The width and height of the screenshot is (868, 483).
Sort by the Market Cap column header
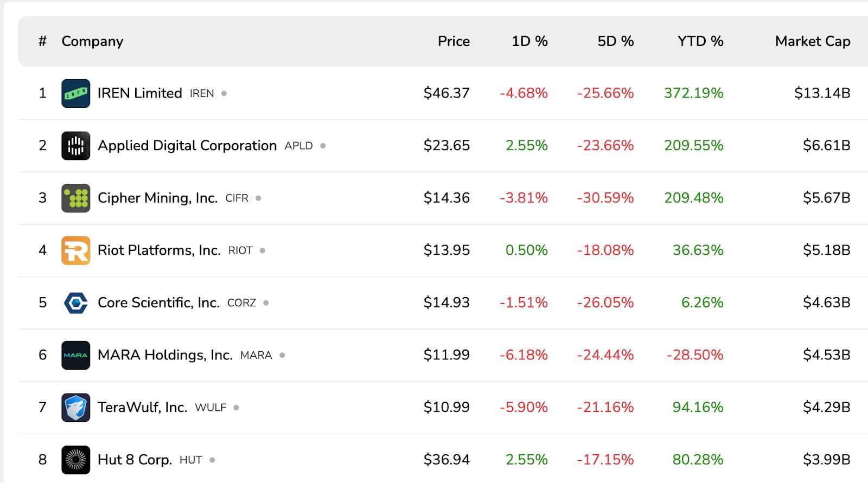coord(812,41)
